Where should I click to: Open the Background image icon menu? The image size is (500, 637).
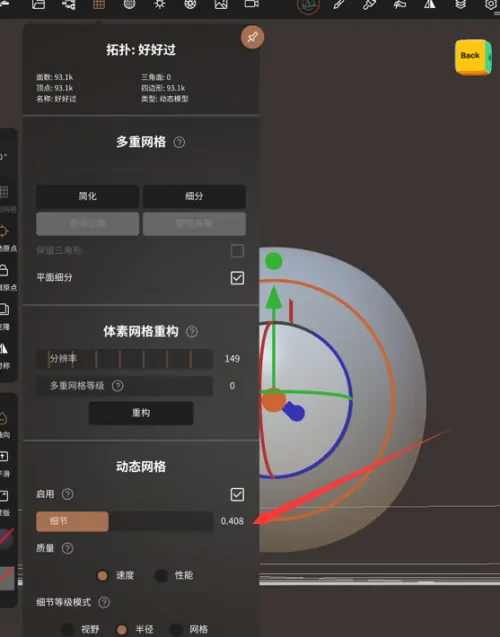pyautogui.click(x=221, y=4)
